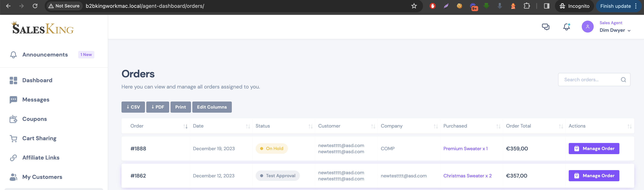644x190 pixels.
Task: Click the Not Secure warning indicator
Action: (64, 6)
